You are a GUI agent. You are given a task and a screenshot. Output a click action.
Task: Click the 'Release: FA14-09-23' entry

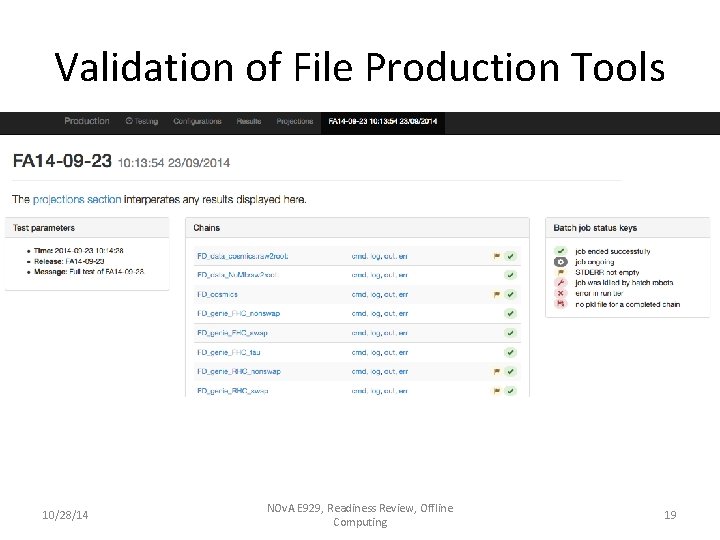pos(69,261)
